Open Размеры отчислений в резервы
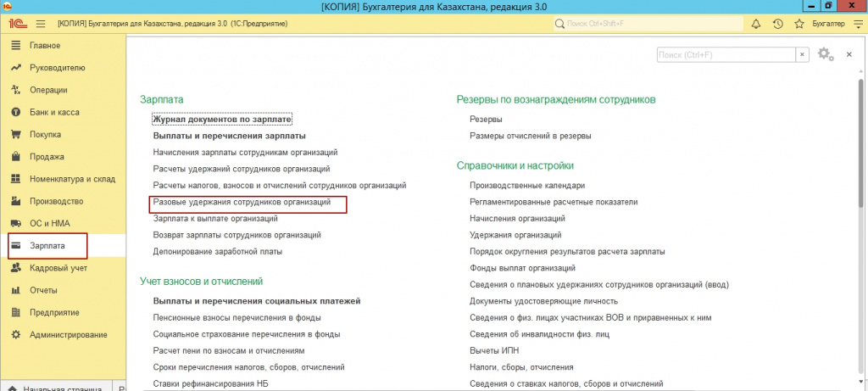The image size is (868, 391). coord(531,136)
